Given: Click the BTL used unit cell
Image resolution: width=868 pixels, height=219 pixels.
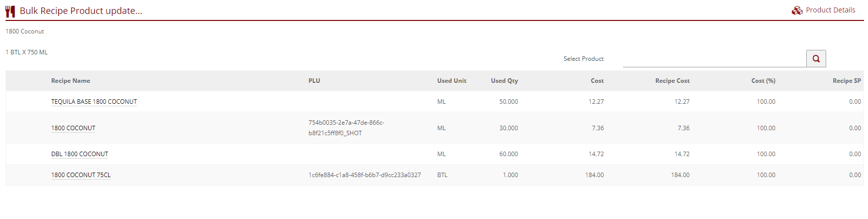Looking at the screenshot, I should click(x=442, y=175).
